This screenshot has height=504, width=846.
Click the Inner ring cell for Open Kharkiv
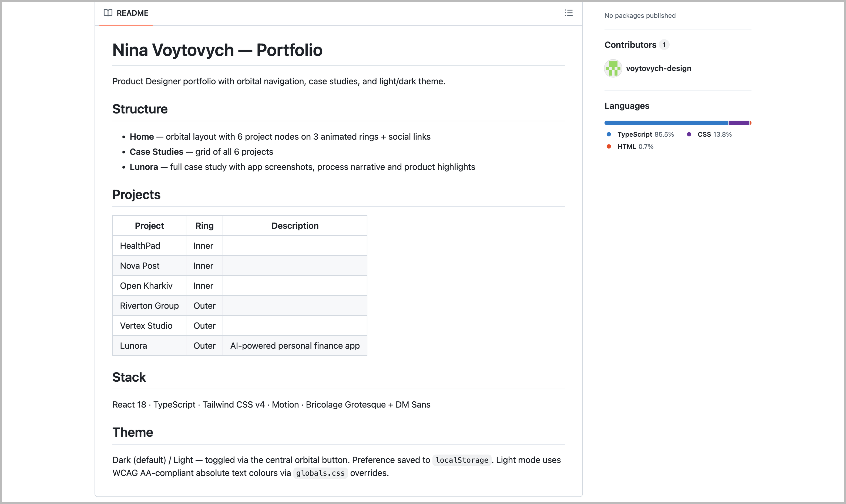pyautogui.click(x=204, y=286)
